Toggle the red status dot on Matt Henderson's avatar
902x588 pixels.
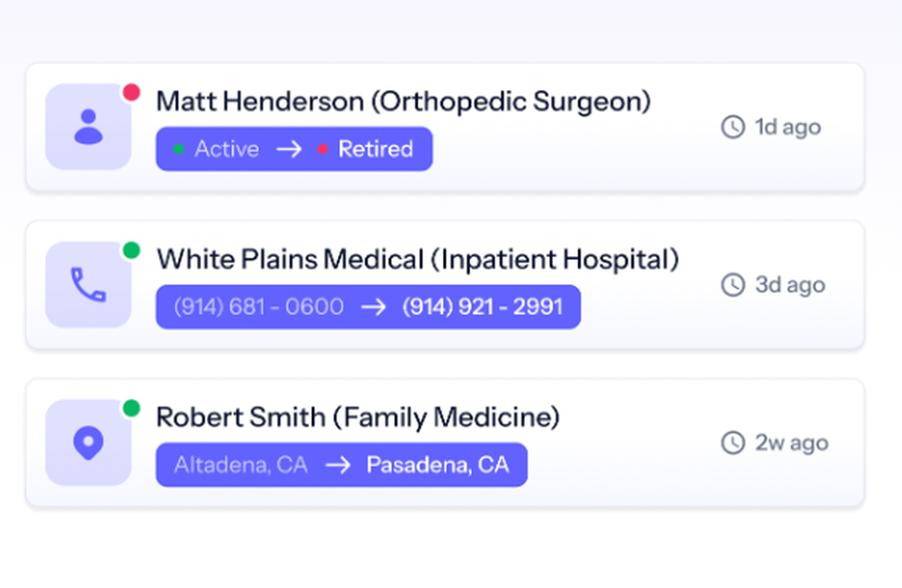(x=132, y=92)
